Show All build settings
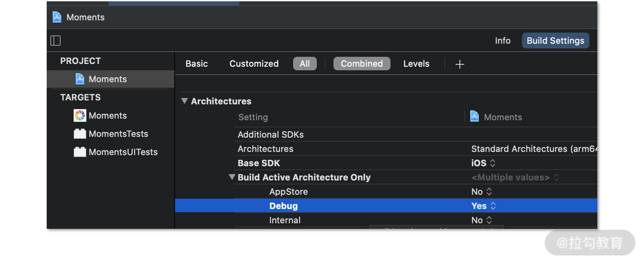This screenshot has width=644, height=264. 305,64
